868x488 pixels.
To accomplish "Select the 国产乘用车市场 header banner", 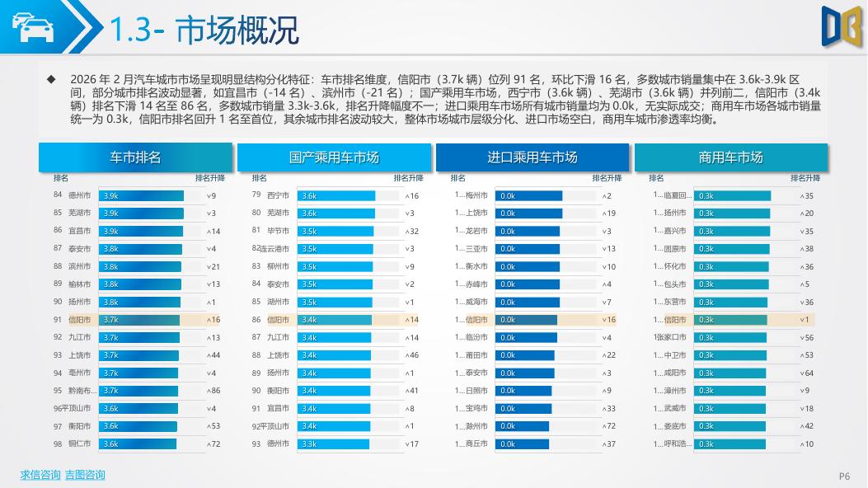I will (335, 157).
